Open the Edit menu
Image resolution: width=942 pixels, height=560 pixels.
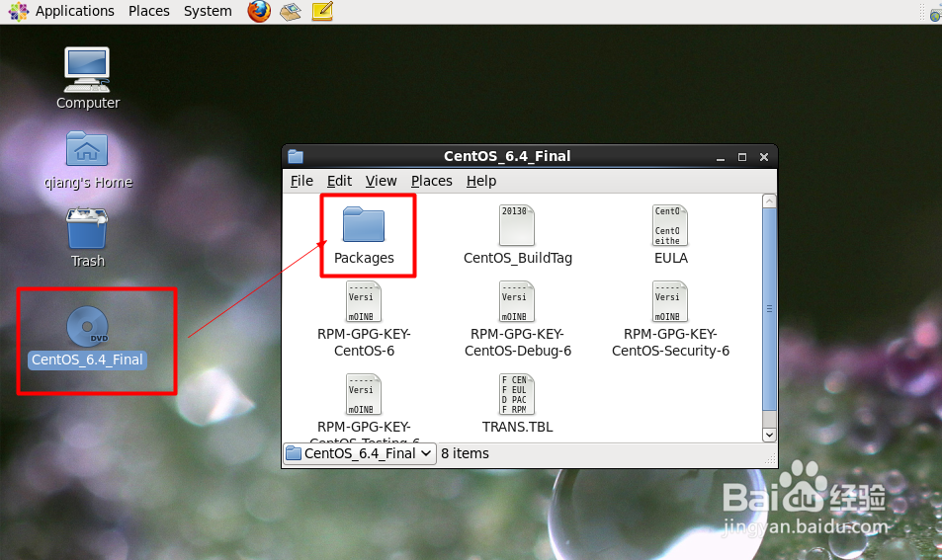(339, 181)
